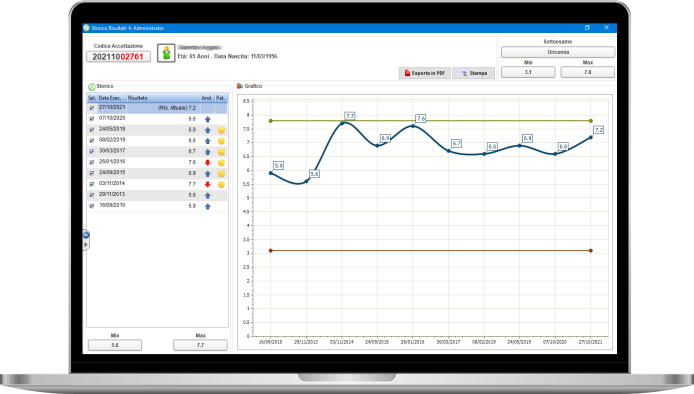694x394 pixels.
Task: Click the And. column header
Action: pos(207,98)
